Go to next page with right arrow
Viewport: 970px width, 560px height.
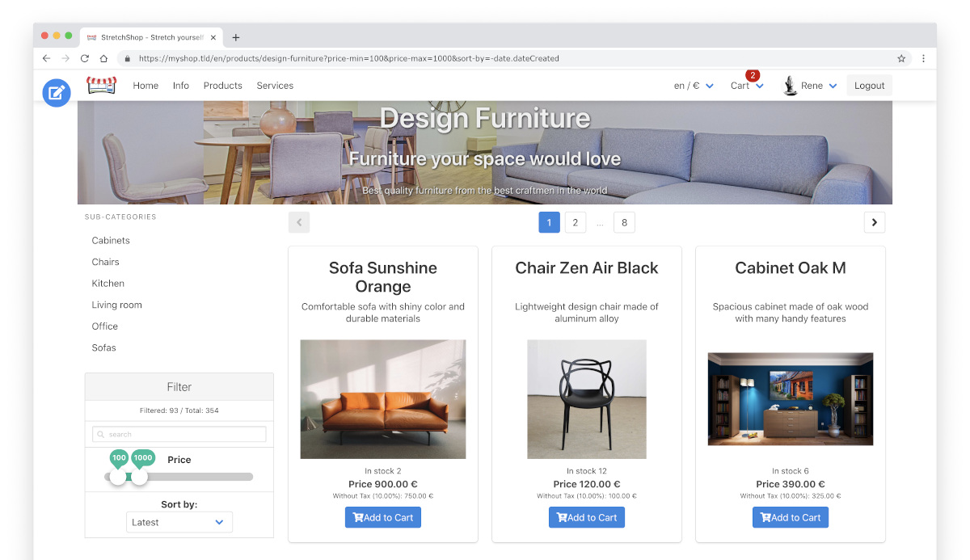[875, 222]
